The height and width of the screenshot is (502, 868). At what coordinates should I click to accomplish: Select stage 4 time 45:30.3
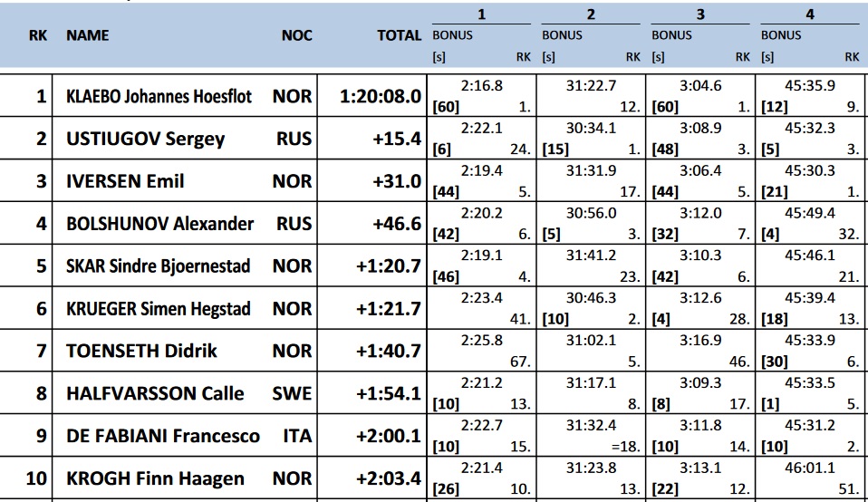pos(809,170)
